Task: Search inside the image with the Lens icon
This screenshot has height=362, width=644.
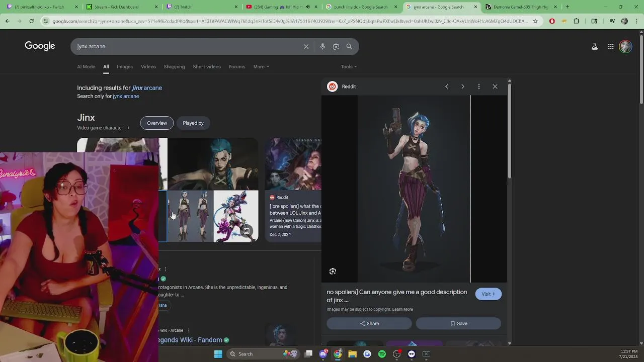Action: point(333,271)
